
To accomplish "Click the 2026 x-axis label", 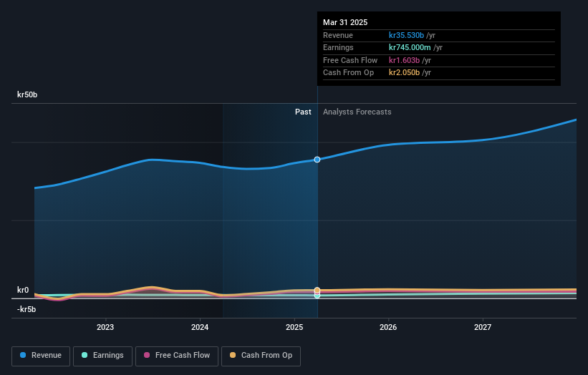I will (388, 327).
